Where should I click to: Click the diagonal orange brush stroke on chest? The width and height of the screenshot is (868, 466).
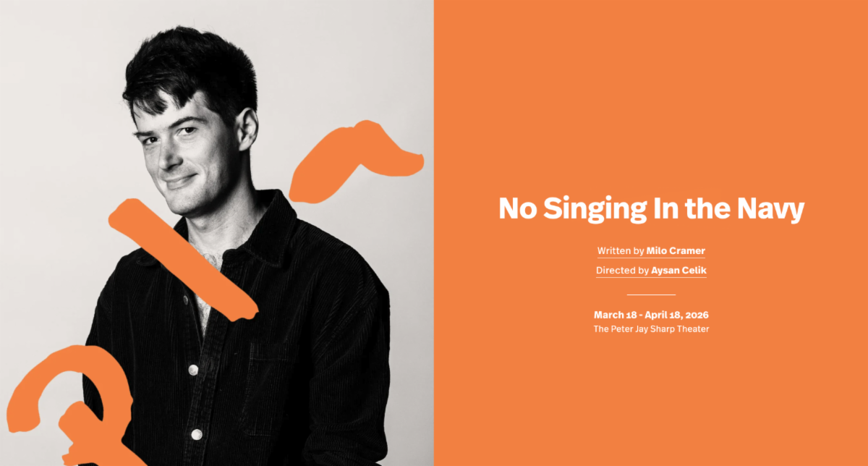coord(181,259)
